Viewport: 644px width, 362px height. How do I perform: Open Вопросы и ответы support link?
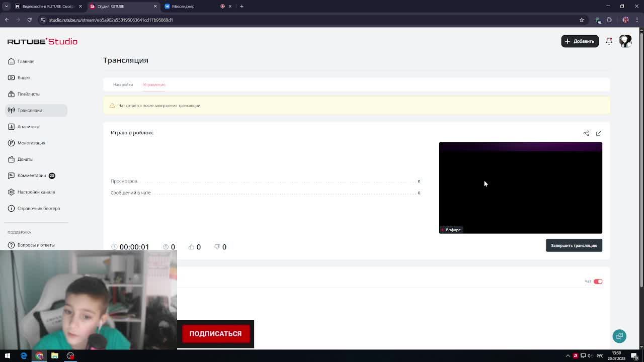coord(36,245)
